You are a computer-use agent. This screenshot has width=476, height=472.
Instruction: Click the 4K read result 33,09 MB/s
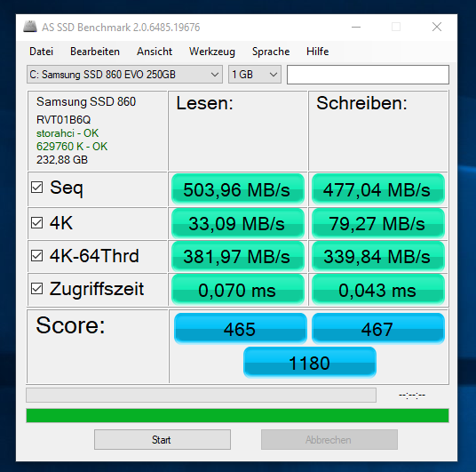238,223
